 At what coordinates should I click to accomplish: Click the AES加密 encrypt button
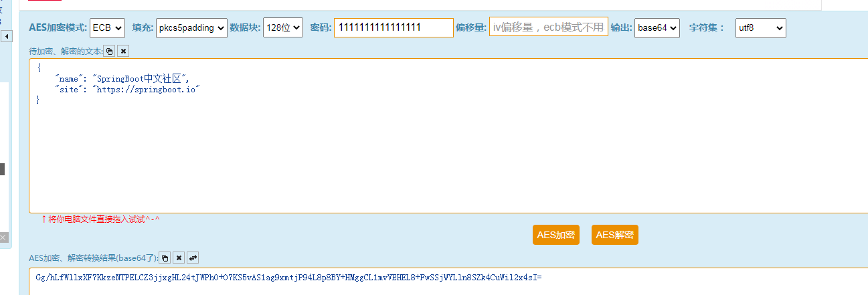[556, 235]
